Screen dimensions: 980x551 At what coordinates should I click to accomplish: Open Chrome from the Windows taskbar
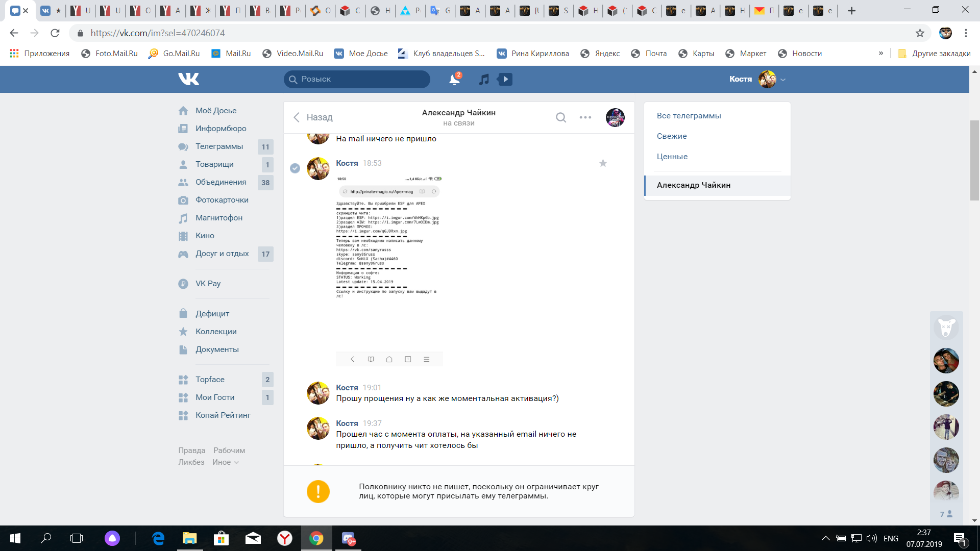[316, 538]
